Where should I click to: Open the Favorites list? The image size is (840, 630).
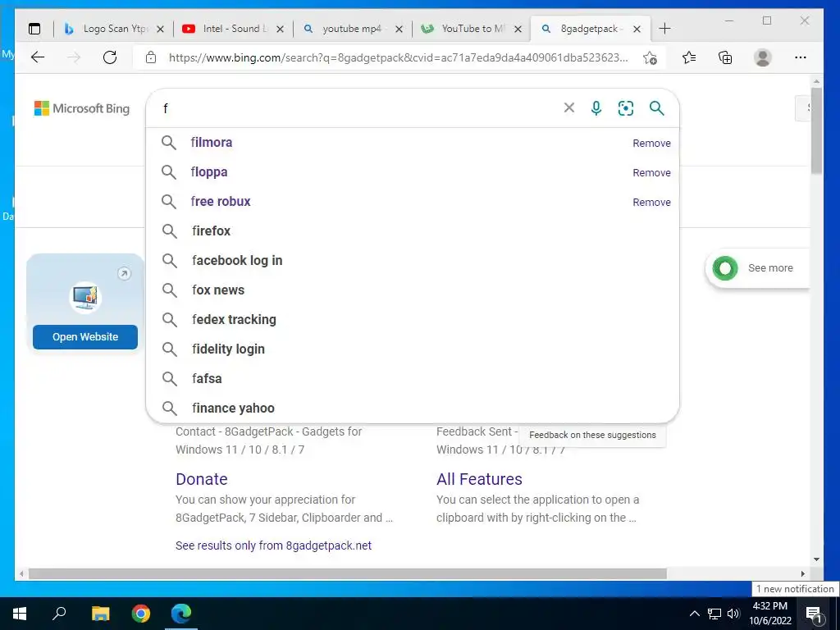689,57
